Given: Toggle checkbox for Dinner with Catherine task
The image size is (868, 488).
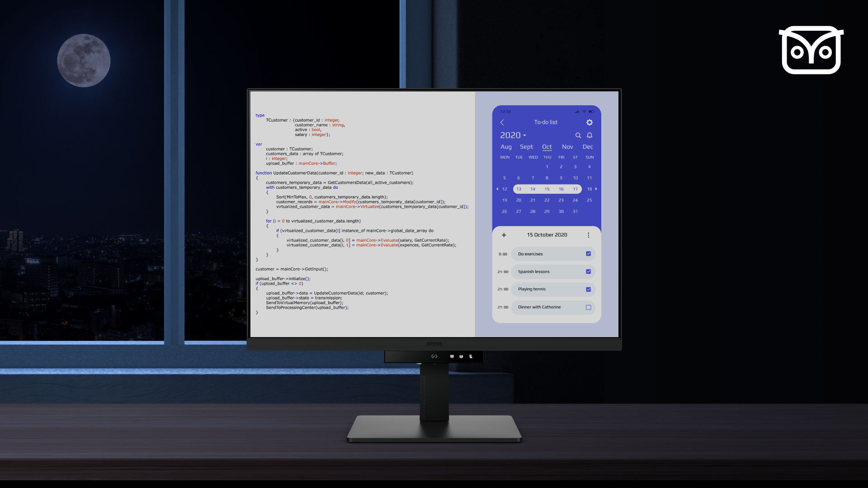Looking at the screenshot, I should pos(589,307).
